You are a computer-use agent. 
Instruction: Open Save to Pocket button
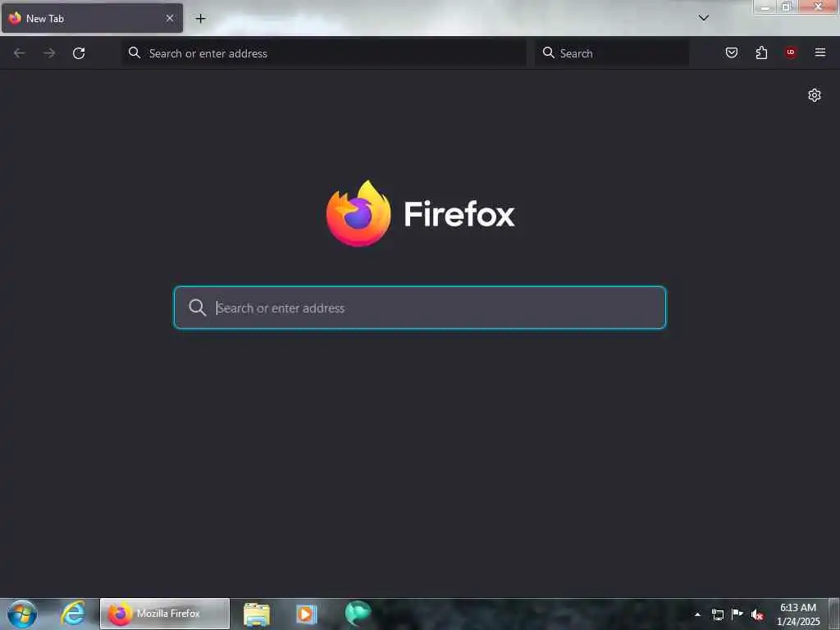(731, 52)
